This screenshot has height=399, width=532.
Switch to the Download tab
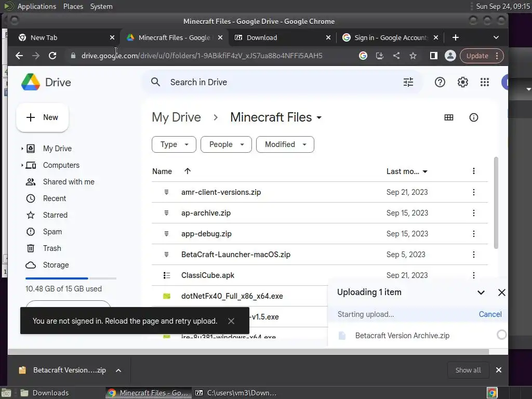coord(282,37)
